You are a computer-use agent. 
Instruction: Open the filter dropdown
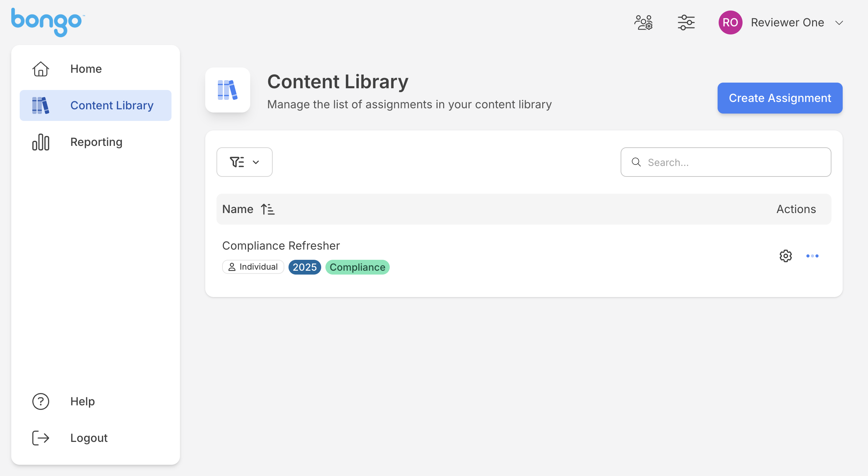click(x=244, y=162)
